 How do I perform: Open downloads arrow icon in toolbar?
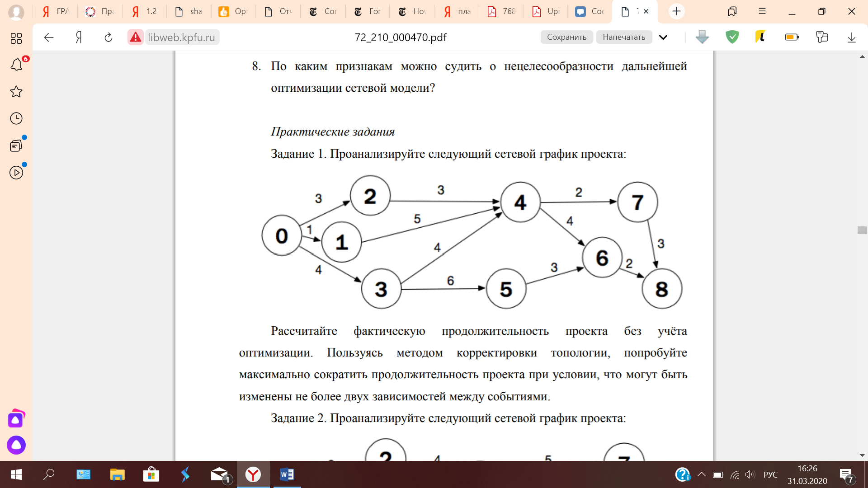[851, 38]
